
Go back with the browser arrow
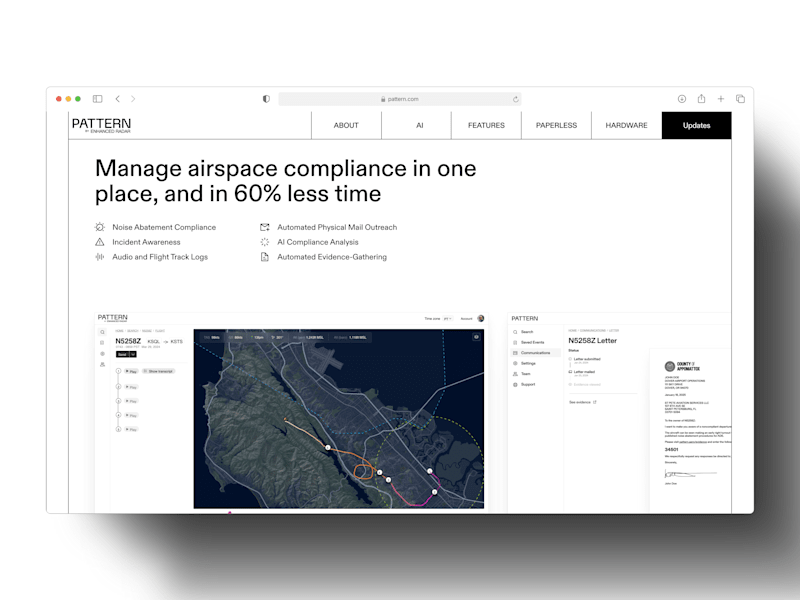click(117, 98)
